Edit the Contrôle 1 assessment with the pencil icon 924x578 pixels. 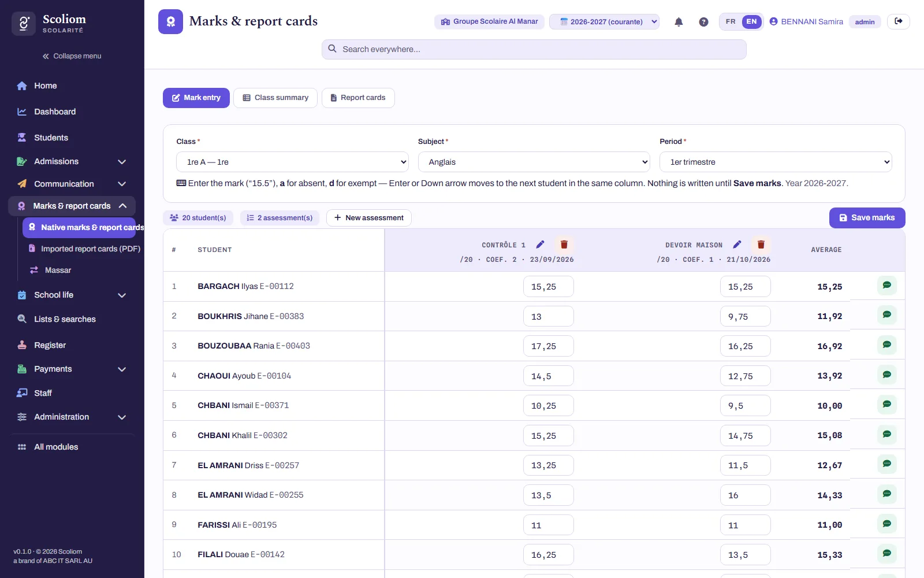pos(540,244)
